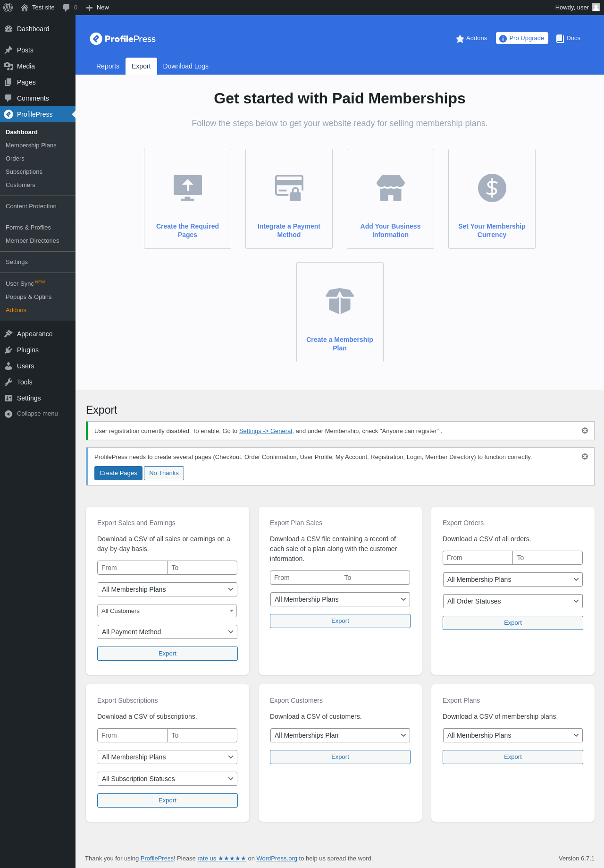Follow the Settings -> General link
This screenshot has height=868, width=604.
coord(266,431)
